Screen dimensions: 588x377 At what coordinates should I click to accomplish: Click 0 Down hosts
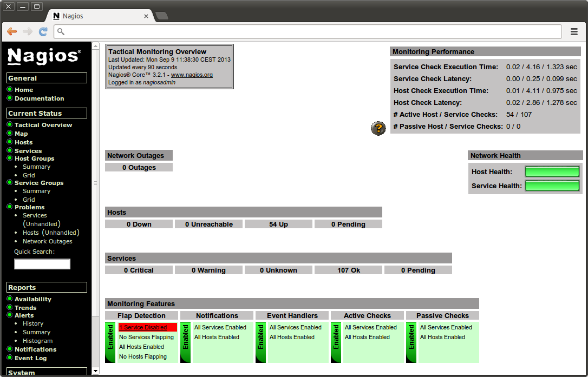[x=139, y=224]
